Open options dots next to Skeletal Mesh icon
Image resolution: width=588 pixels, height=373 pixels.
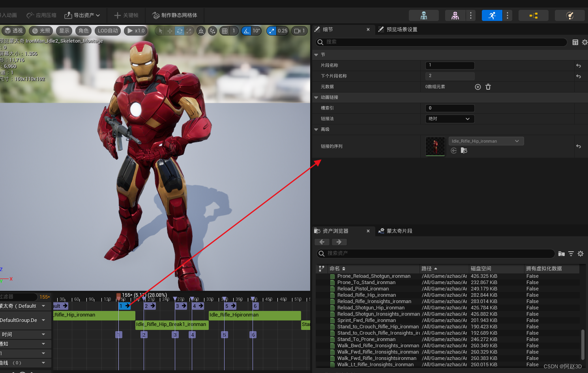tap(471, 15)
